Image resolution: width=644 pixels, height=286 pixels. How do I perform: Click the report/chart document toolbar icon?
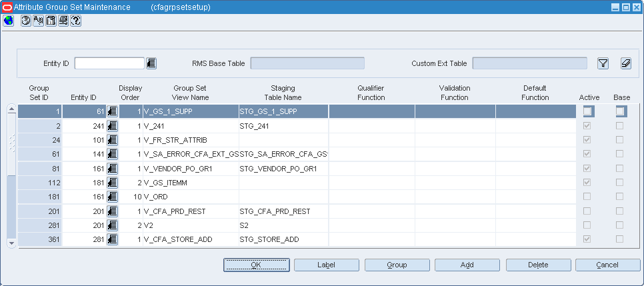(x=51, y=21)
